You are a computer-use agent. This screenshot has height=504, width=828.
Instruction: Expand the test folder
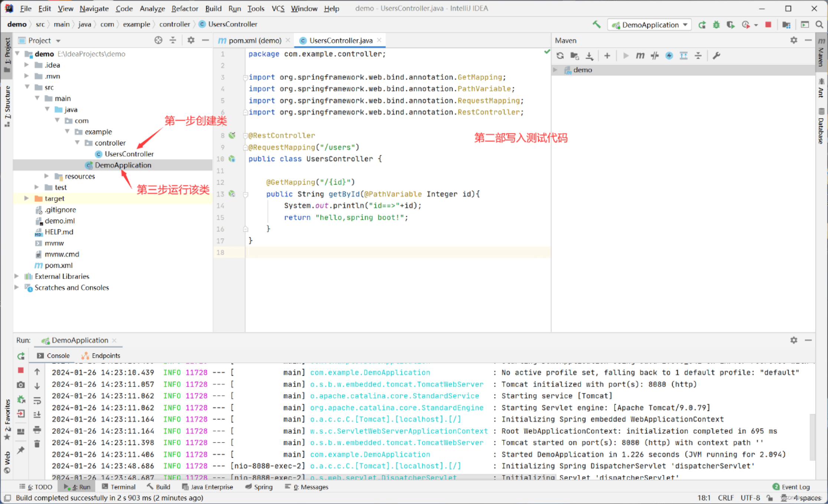coord(37,187)
